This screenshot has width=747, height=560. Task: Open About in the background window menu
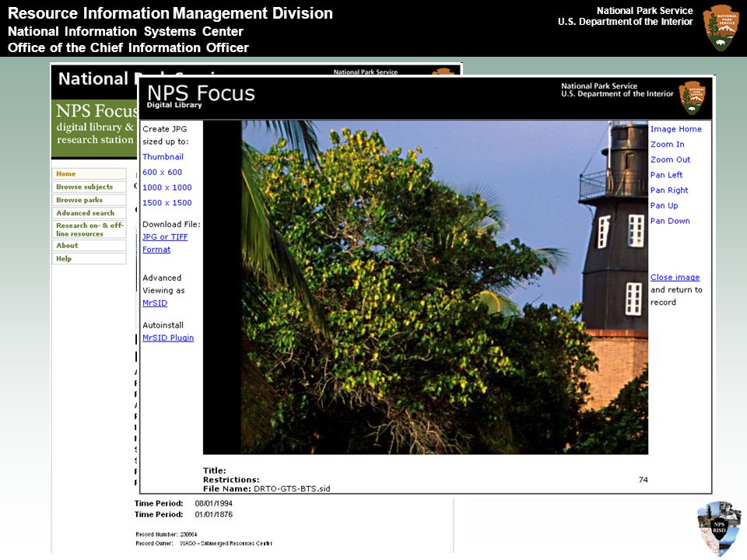click(x=89, y=245)
